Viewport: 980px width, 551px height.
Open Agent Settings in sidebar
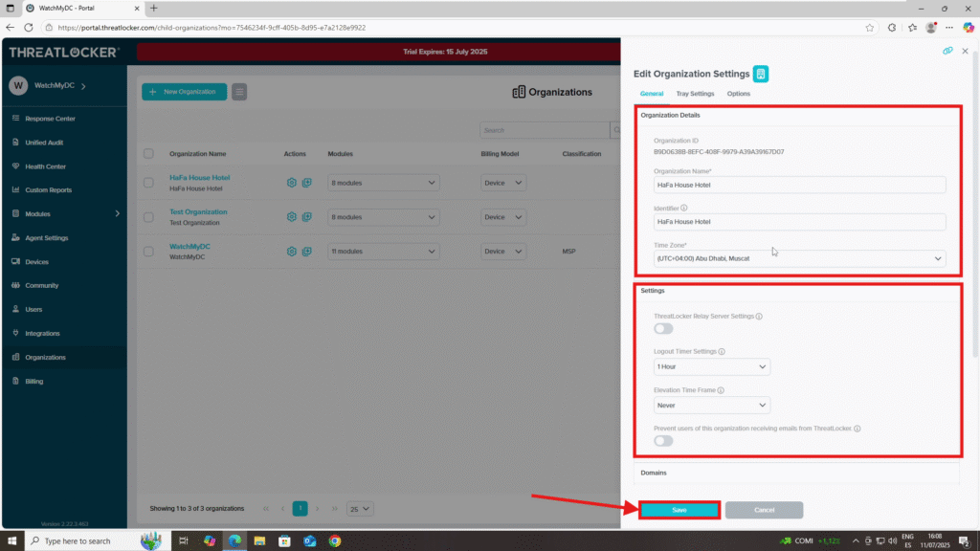tap(46, 238)
